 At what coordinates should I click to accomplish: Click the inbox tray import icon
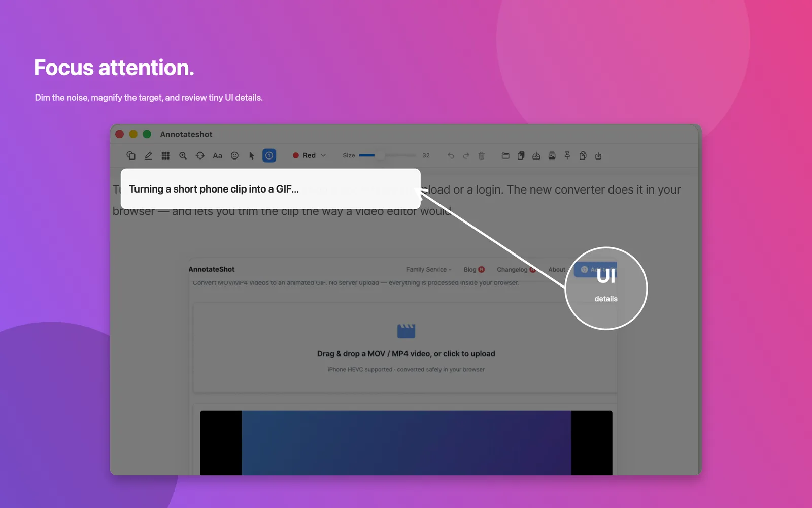click(536, 155)
